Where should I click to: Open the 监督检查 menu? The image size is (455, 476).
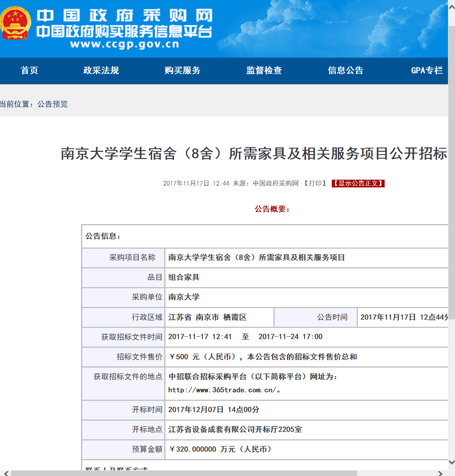point(264,70)
